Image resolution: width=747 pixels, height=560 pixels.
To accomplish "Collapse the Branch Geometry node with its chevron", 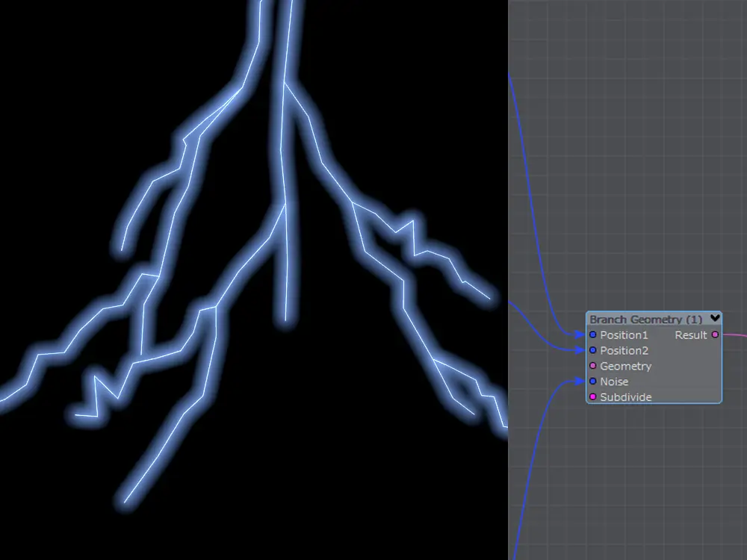I will point(714,319).
